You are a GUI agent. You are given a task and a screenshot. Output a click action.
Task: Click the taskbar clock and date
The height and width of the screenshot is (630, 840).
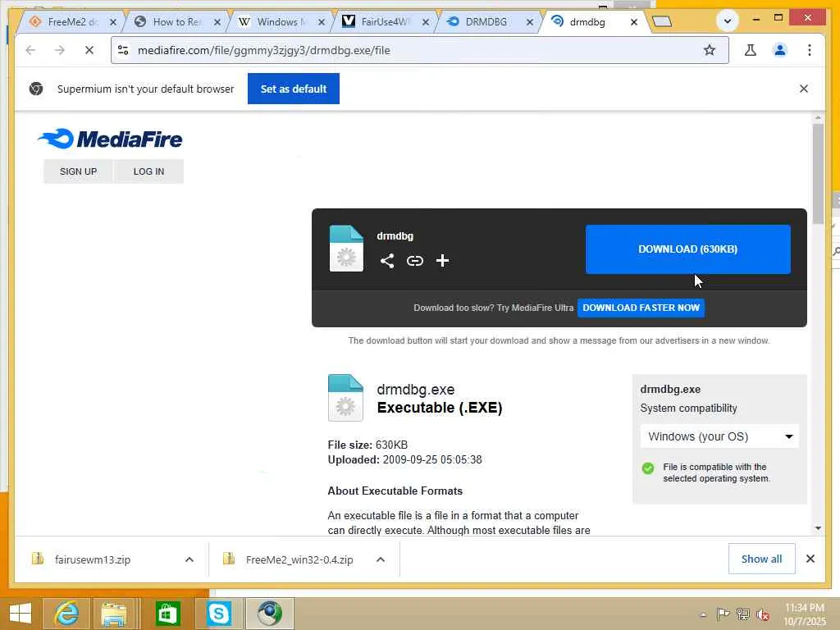pos(804,614)
